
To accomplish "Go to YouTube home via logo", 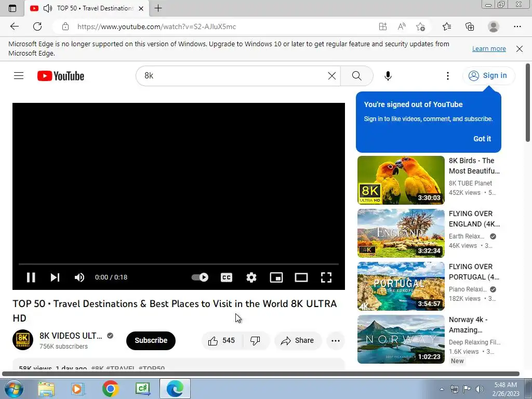I will click(x=61, y=76).
